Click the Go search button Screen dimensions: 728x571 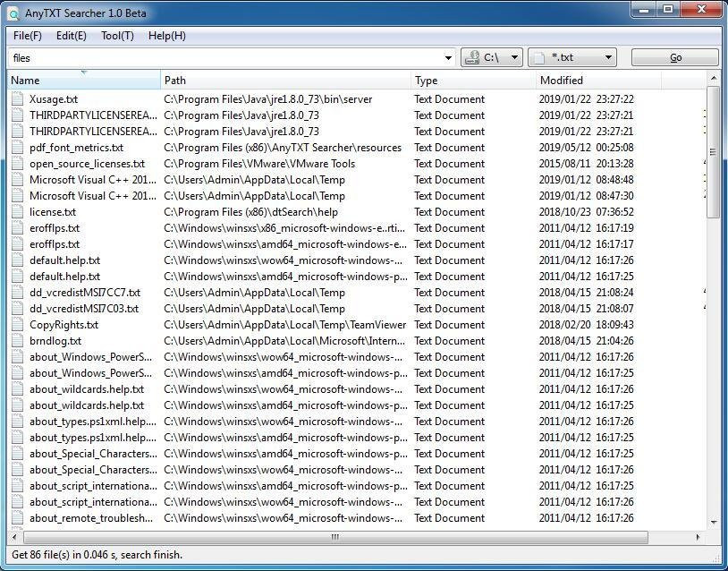coord(674,57)
